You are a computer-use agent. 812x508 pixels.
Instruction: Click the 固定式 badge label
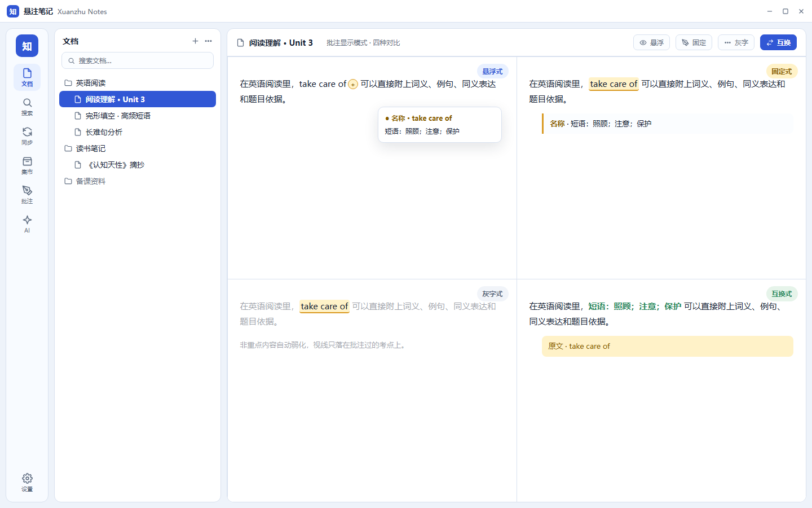[x=782, y=71]
